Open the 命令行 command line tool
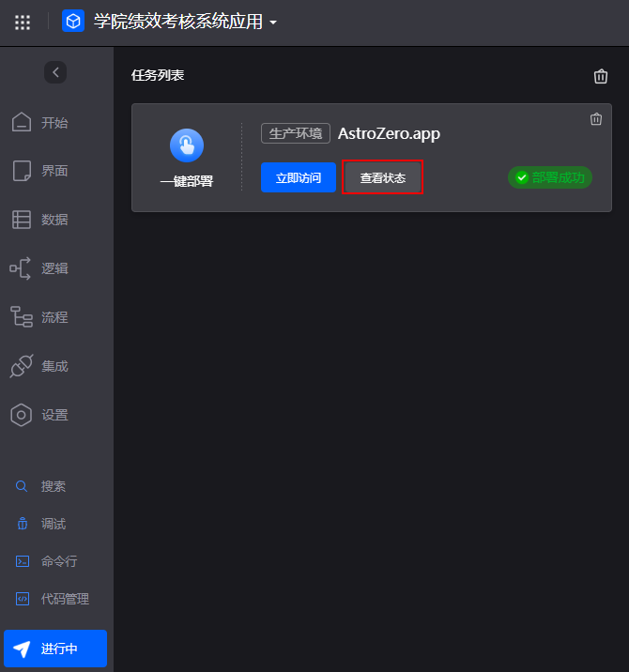The width and height of the screenshot is (629, 672). [x=46, y=561]
